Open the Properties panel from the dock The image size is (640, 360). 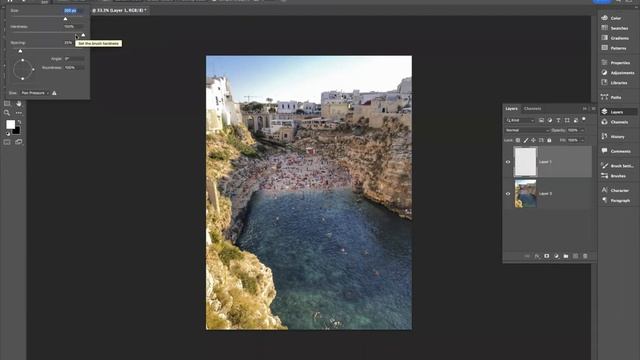point(616,63)
